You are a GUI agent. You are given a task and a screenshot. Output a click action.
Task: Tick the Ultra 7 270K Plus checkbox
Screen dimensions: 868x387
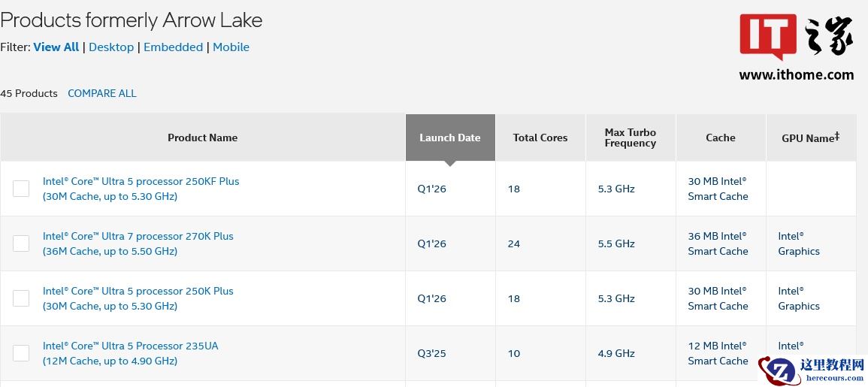click(x=21, y=243)
